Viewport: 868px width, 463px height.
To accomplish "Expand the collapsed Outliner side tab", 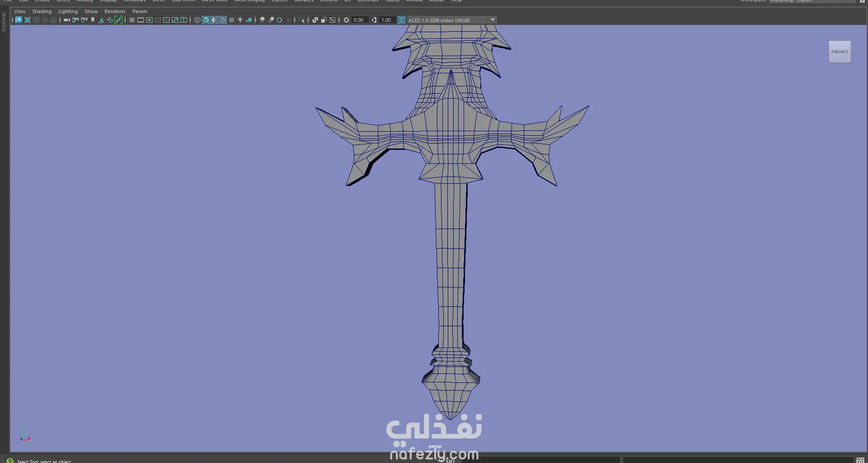I will point(4,22).
